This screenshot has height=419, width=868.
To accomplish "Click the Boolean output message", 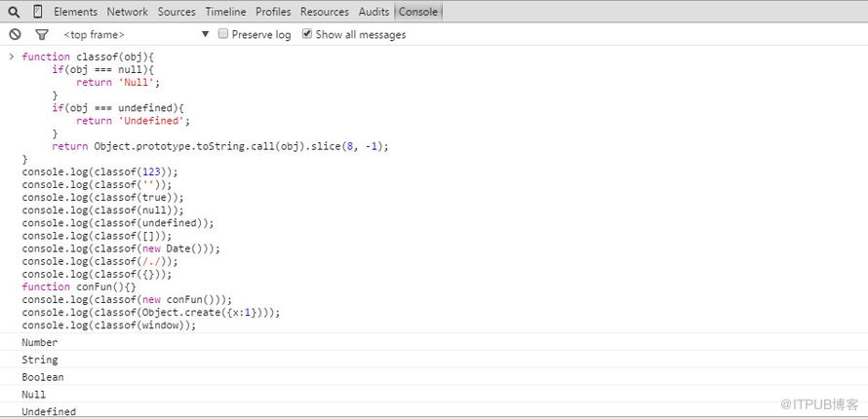I will click(43, 377).
